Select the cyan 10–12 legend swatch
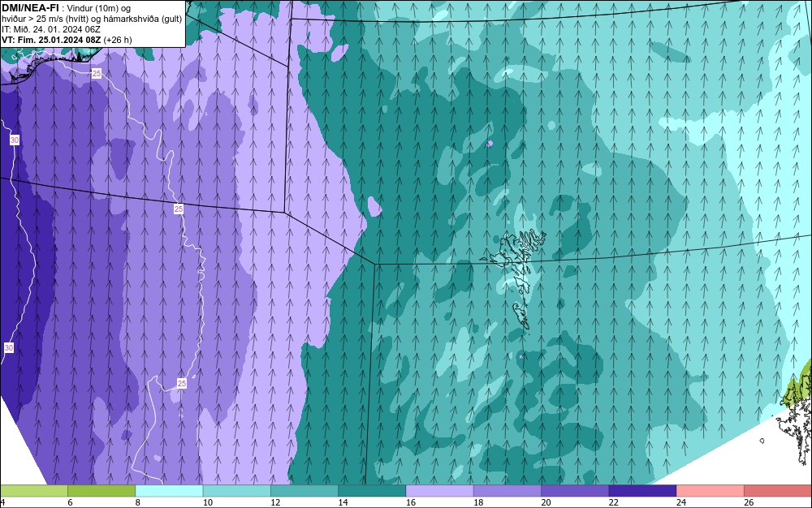This screenshot has height=508, width=812. [x=236, y=490]
